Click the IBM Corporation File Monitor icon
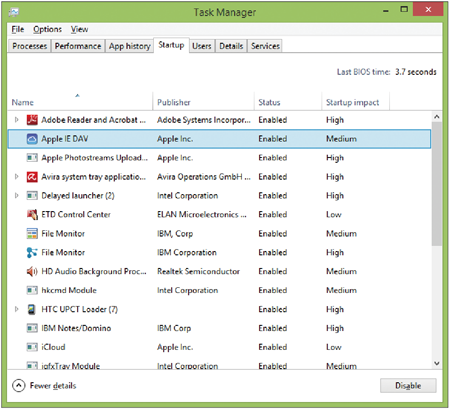Viewport: 450px width, 410px height. (32, 252)
